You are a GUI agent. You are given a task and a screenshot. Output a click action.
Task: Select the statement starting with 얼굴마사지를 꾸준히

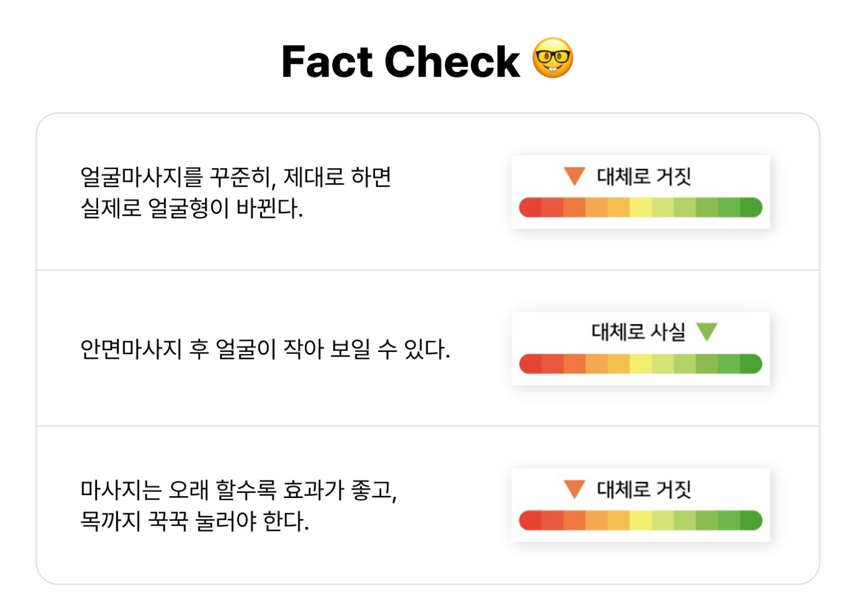(x=236, y=192)
